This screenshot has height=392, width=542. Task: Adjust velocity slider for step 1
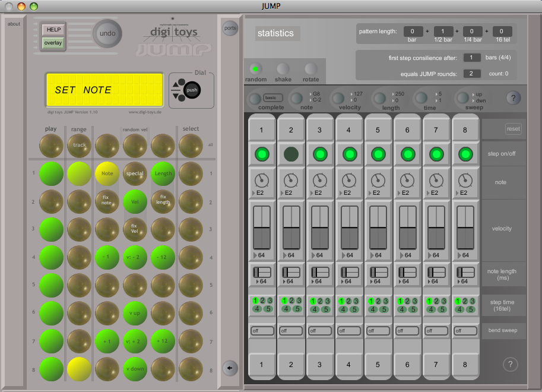[x=262, y=227]
